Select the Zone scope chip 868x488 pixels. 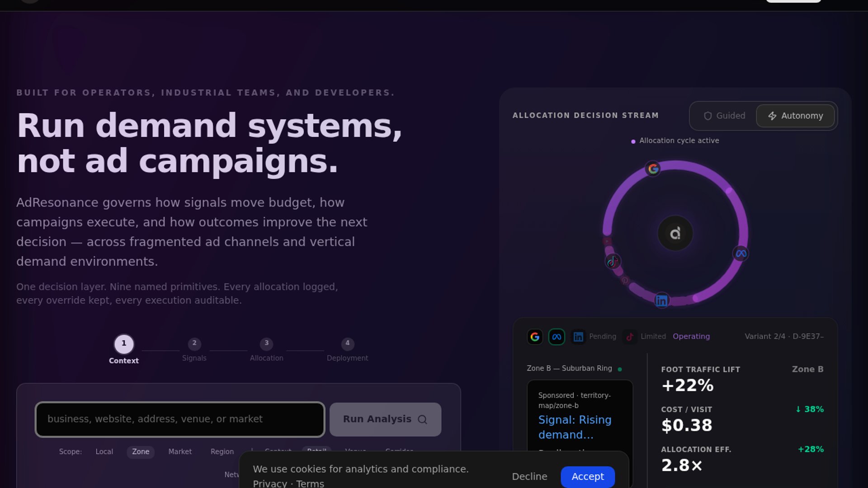[x=141, y=451]
